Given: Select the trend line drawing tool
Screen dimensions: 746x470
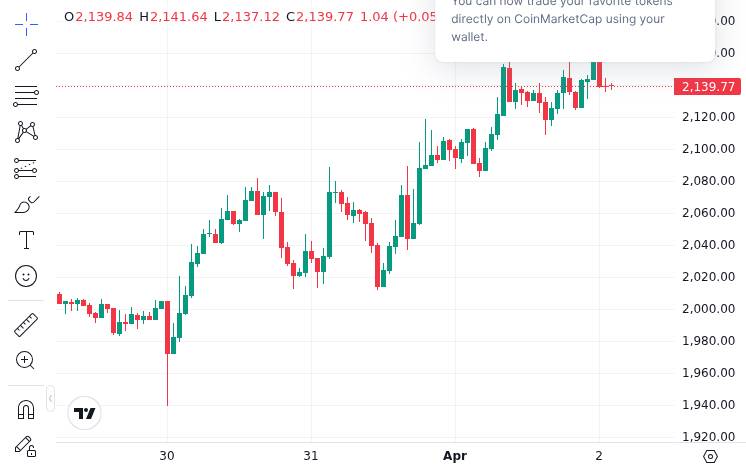Looking at the screenshot, I should point(26,60).
